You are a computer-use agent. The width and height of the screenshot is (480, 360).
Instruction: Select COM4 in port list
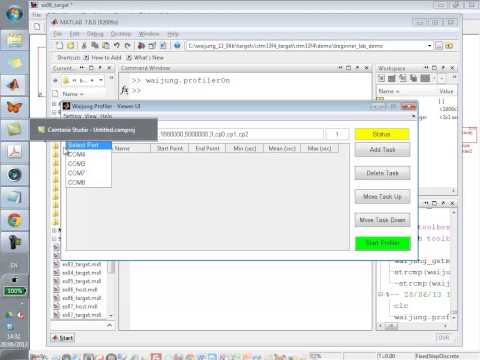pyautogui.click(x=89, y=154)
